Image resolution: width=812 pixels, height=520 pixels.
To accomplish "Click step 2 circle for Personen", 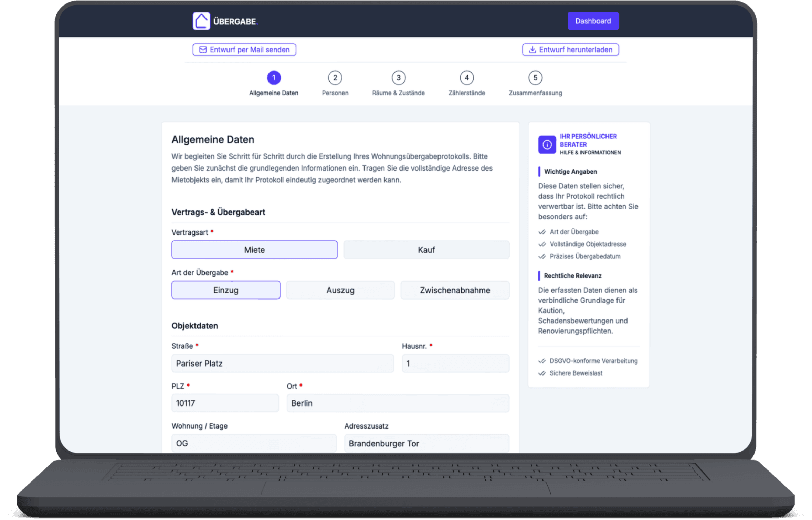I will click(335, 78).
